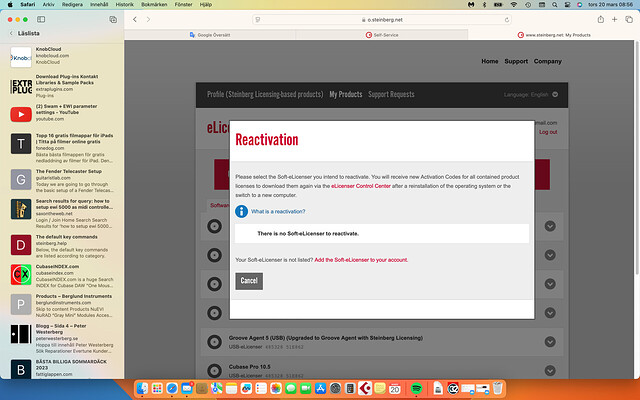Open Time Machine icon in menu bar
The width and height of the screenshot is (640, 400).
tap(528, 4)
